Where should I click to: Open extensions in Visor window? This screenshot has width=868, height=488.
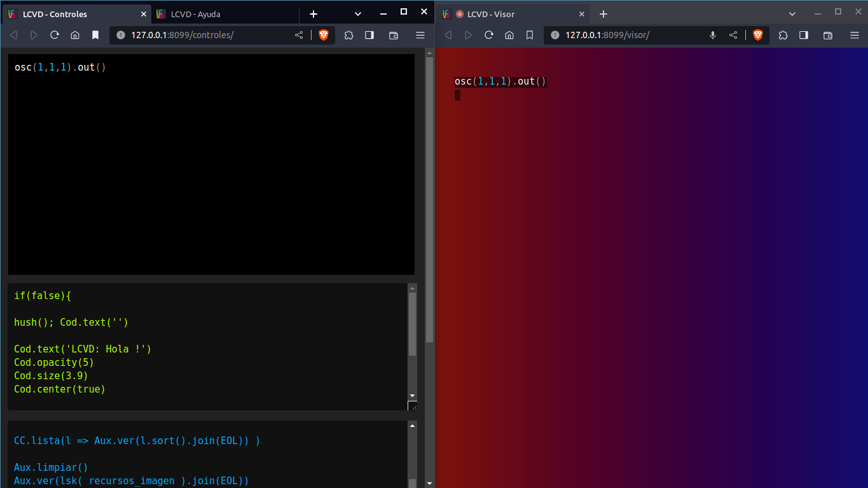783,35
